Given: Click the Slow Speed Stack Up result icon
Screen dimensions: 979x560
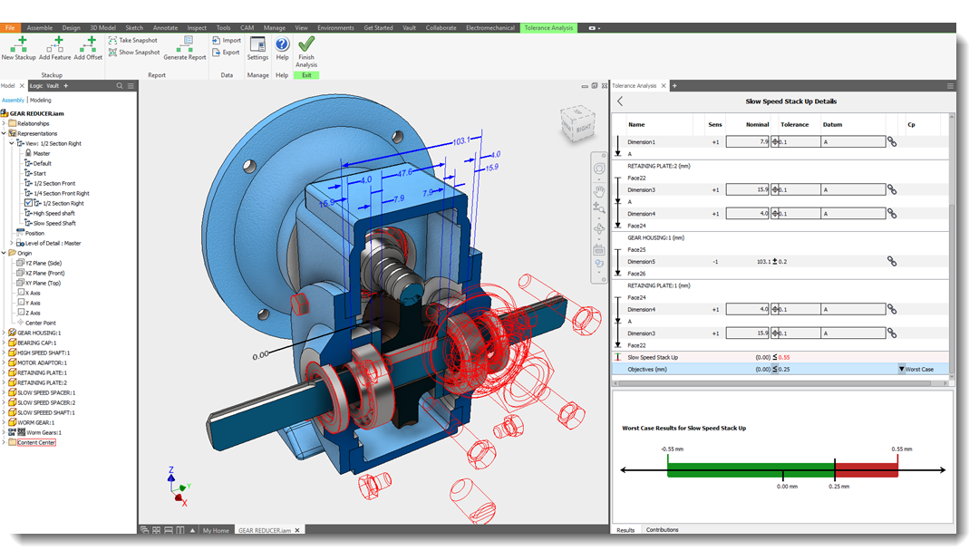Looking at the screenshot, I should [x=618, y=357].
